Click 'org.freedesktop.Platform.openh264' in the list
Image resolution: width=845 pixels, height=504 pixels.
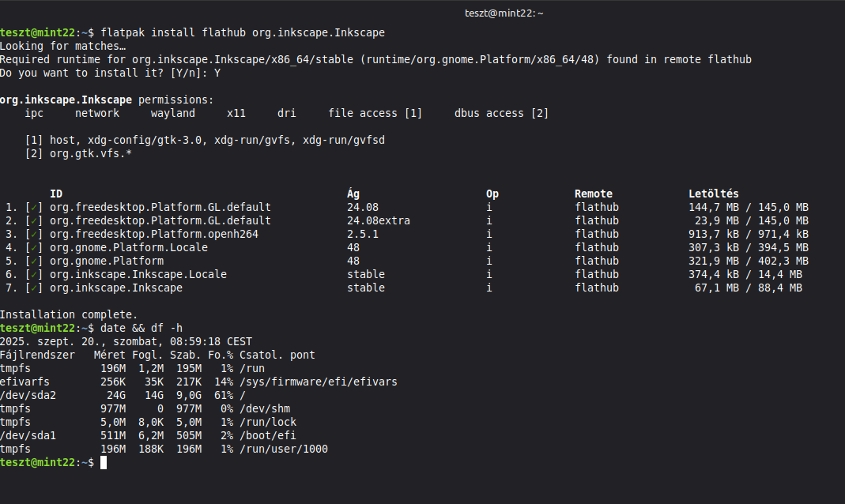coord(154,235)
